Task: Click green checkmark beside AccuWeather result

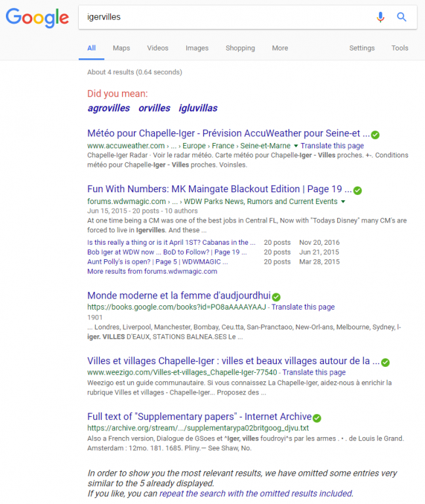Action: click(x=375, y=135)
